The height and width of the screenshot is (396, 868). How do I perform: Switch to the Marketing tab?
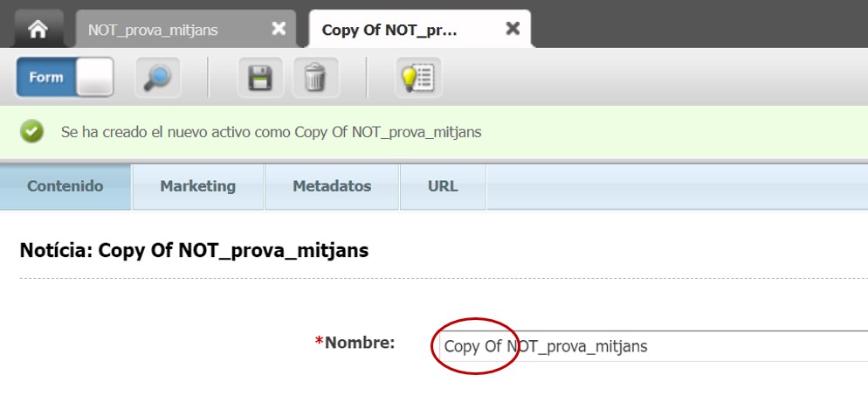(x=197, y=186)
